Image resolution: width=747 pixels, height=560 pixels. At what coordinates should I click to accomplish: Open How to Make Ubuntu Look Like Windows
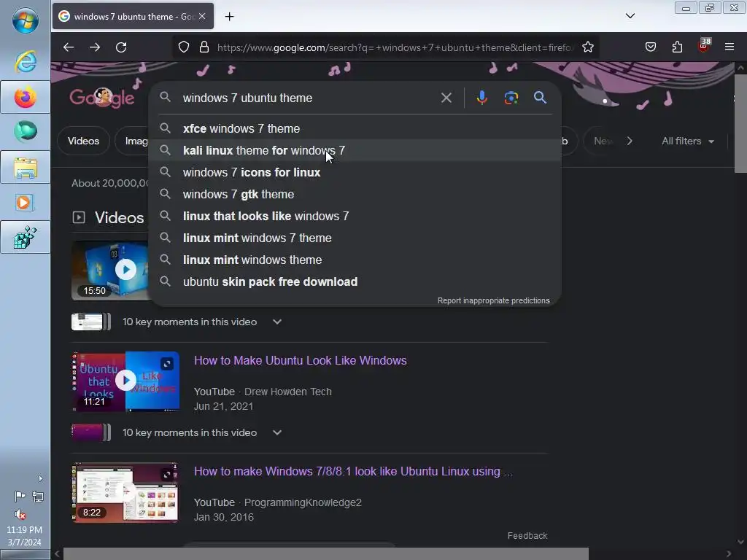pyautogui.click(x=300, y=360)
